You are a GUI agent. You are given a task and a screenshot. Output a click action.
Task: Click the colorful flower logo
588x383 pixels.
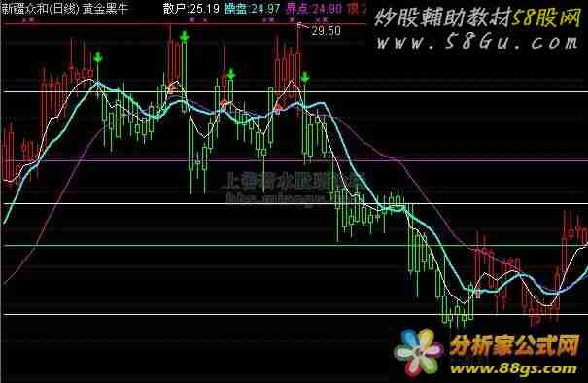click(x=419, y=352)
